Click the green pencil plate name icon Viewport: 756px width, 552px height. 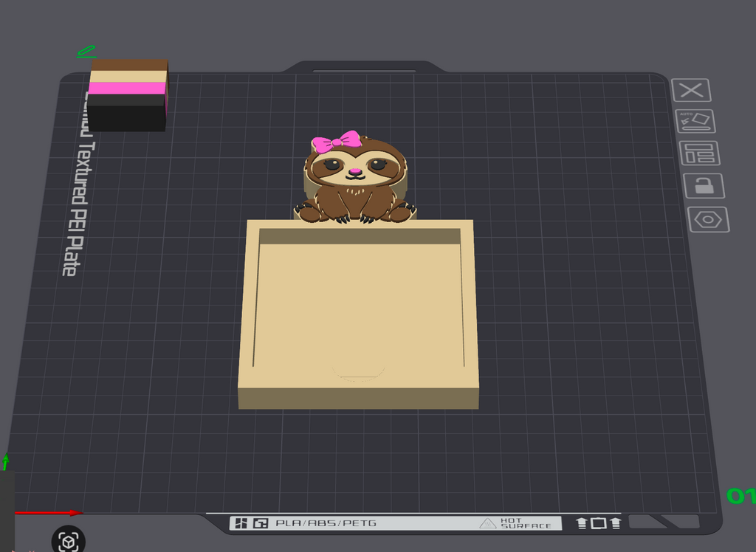(x=87, y=52)
